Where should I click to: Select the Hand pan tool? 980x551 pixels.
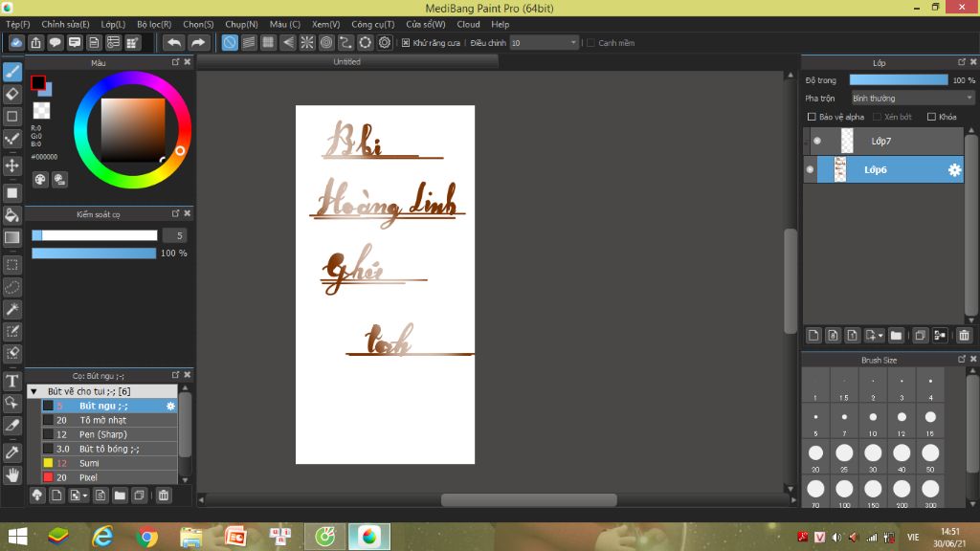[12, 474]
